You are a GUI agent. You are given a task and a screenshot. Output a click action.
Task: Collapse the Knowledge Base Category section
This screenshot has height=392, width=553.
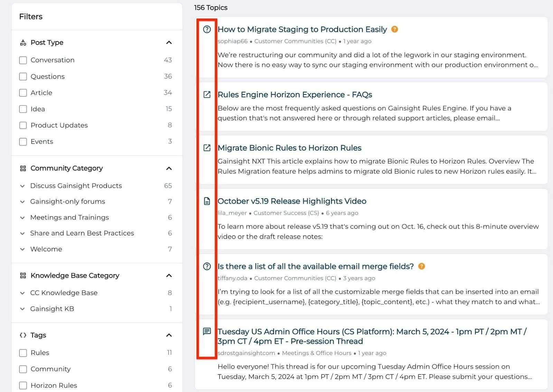pyautogui.click(x=169, y=276)
